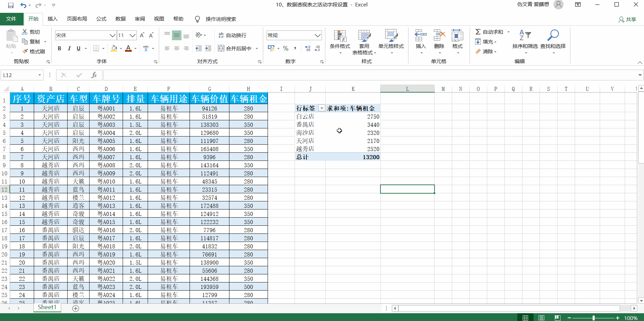Toggle Italic formatting
This screenshot has width=644, height=321.
(69, 48)
